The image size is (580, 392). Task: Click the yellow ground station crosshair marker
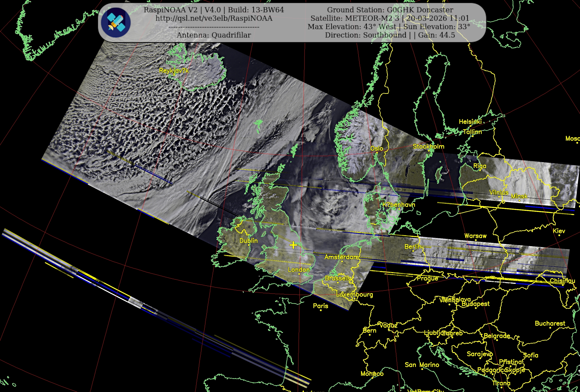[293, 245]
